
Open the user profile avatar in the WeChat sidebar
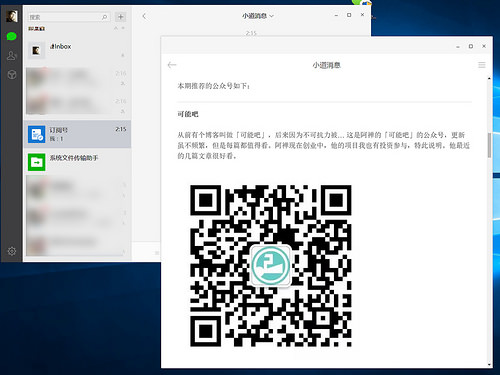[12, 16]
